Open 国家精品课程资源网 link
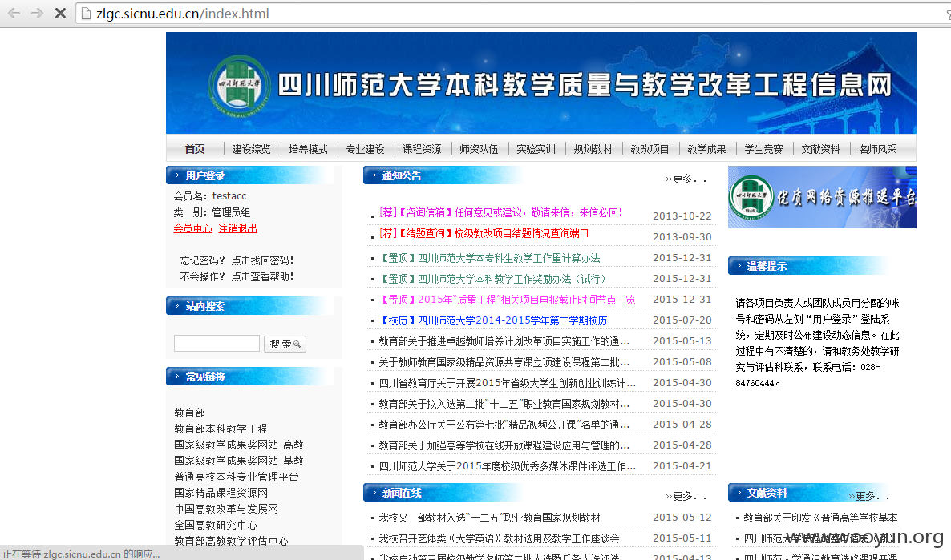Screen dimensions: 951x560 [221, 493]
